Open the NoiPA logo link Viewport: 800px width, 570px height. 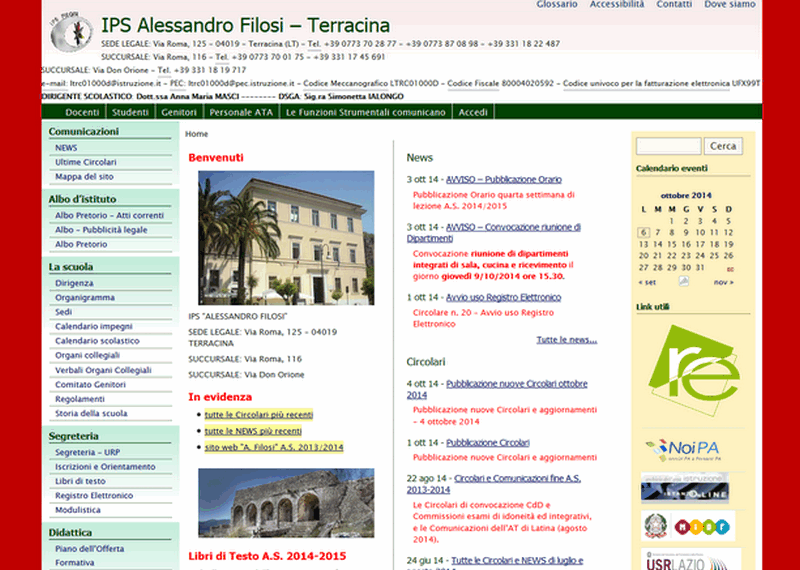point(683,450)
